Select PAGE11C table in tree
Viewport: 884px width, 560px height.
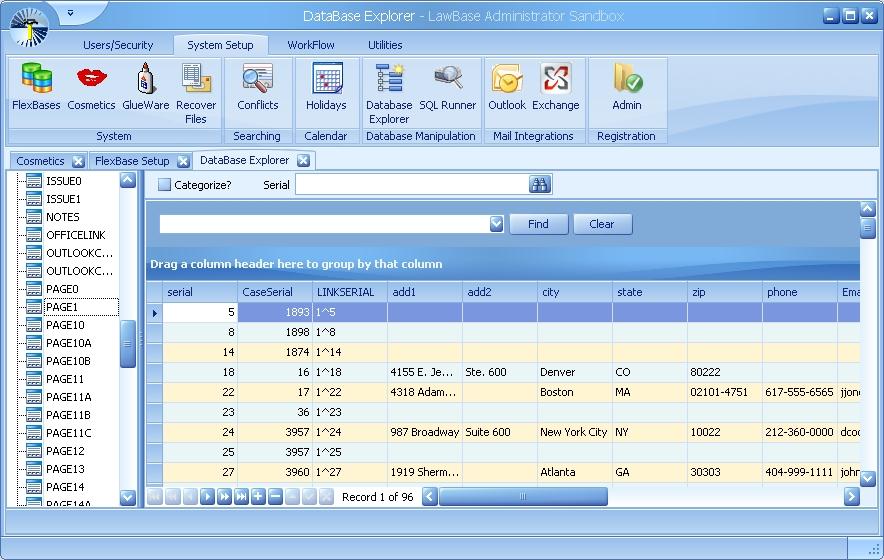coord(69,433)
